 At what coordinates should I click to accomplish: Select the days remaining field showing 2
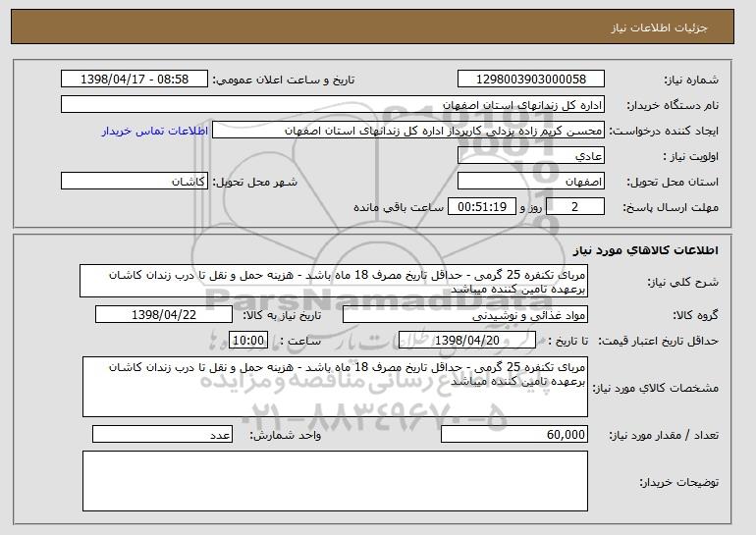[574, 207]
